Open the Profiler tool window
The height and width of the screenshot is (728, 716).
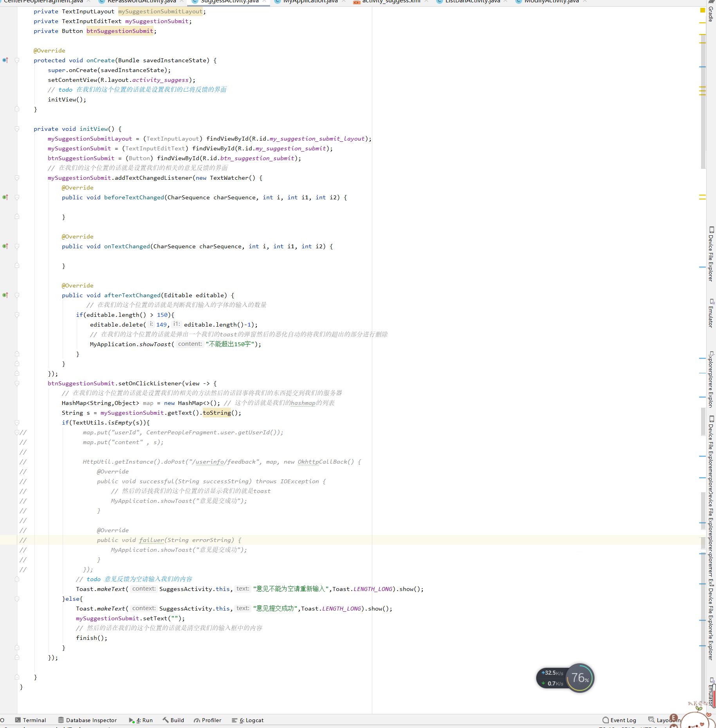211,720
